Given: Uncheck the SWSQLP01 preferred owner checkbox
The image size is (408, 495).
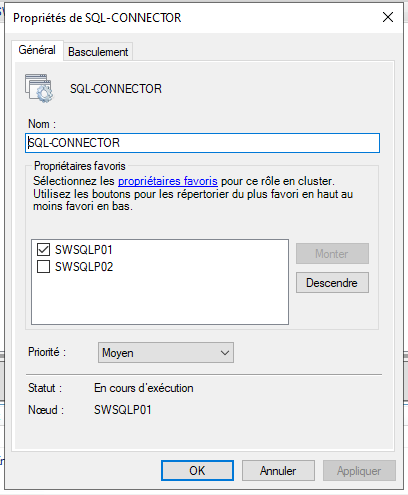Looking at the screenshot, I should (x=44, y=249).
